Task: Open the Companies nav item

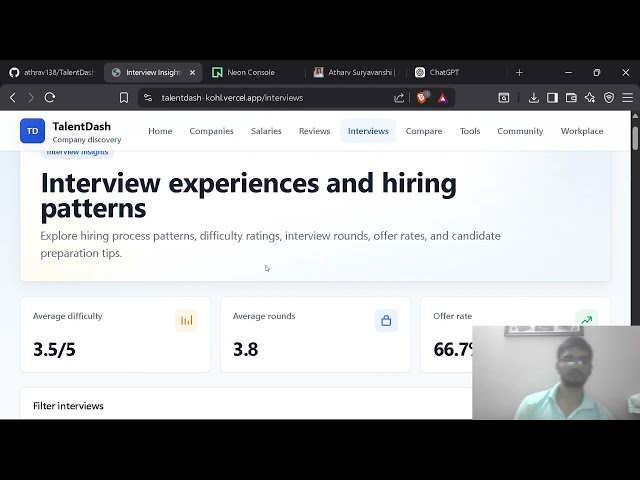Action: [x=211, y=131]
